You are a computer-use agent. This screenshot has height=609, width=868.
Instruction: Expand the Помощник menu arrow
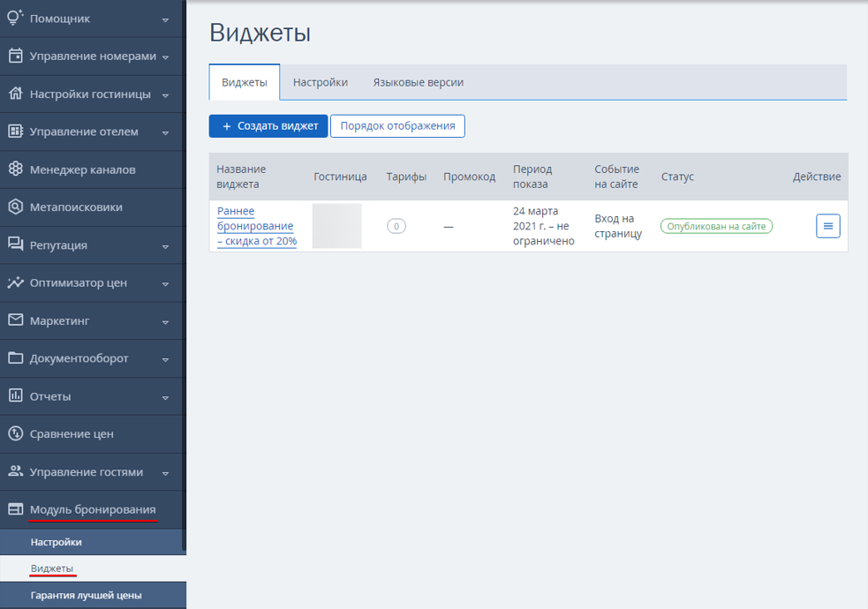tap(165, 20)
